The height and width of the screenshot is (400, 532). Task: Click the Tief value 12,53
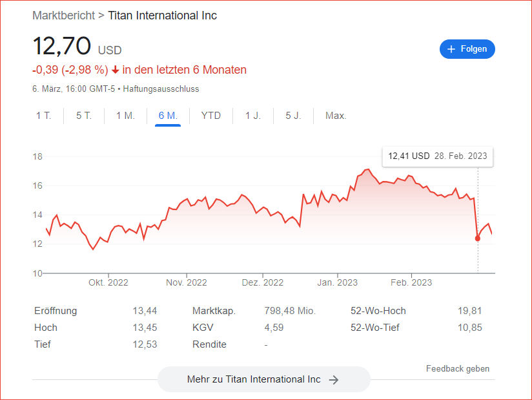coord(145,344)
